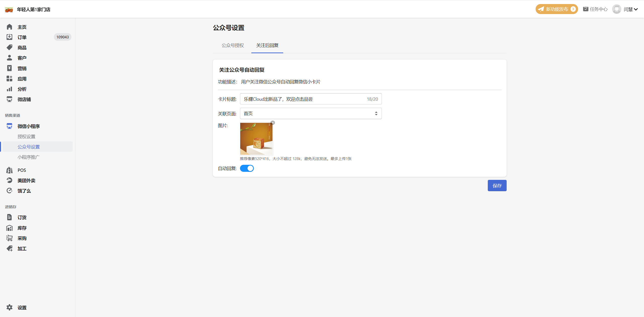Open the 营销 marketing icon
The image size is (644, 317).
(9, 68)
